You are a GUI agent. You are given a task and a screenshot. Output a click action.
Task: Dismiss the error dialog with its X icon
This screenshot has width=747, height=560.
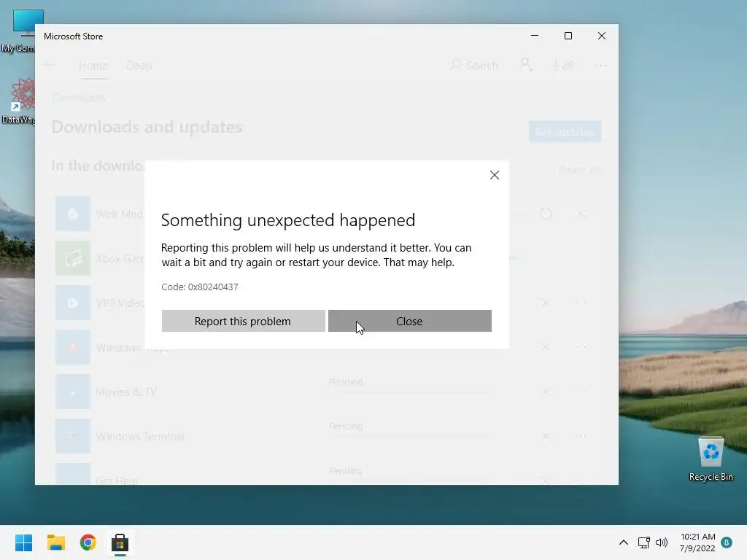click(495, 175)
